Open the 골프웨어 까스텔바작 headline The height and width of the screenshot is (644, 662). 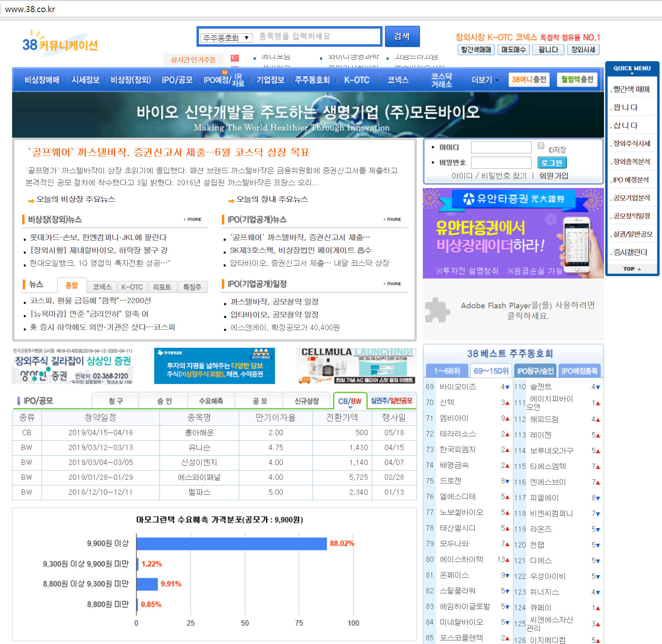[168, 152]
